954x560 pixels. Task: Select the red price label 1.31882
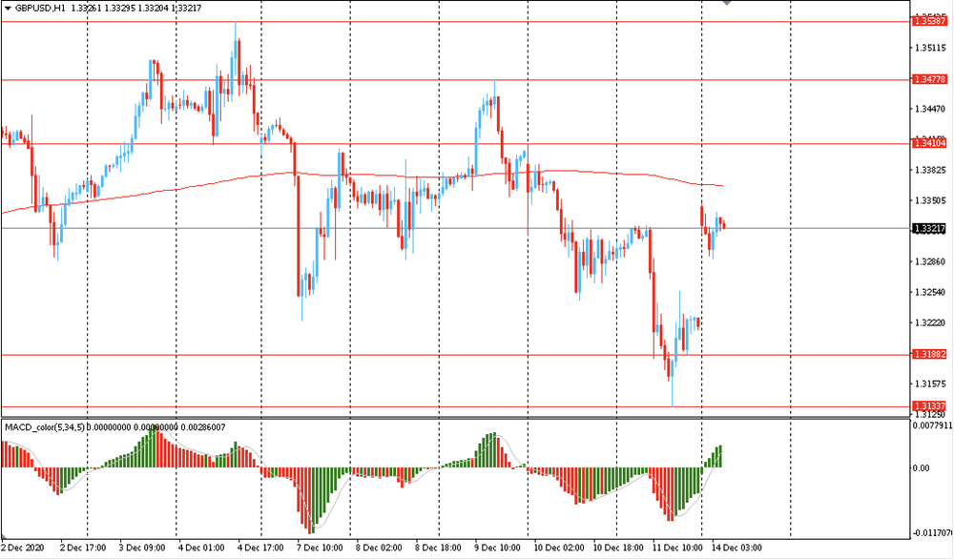[929, 354]
